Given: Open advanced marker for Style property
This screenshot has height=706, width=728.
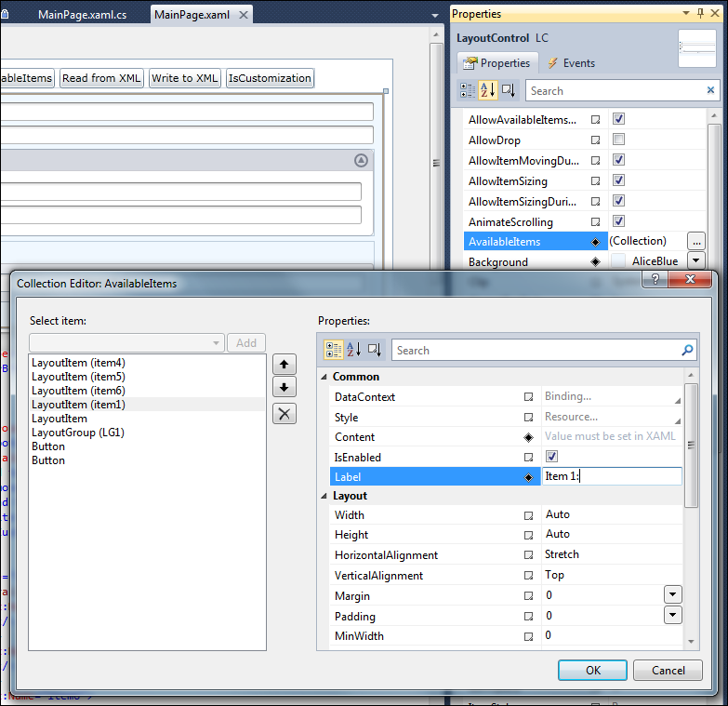Looking at the screenshot, I should coord(528,417).
